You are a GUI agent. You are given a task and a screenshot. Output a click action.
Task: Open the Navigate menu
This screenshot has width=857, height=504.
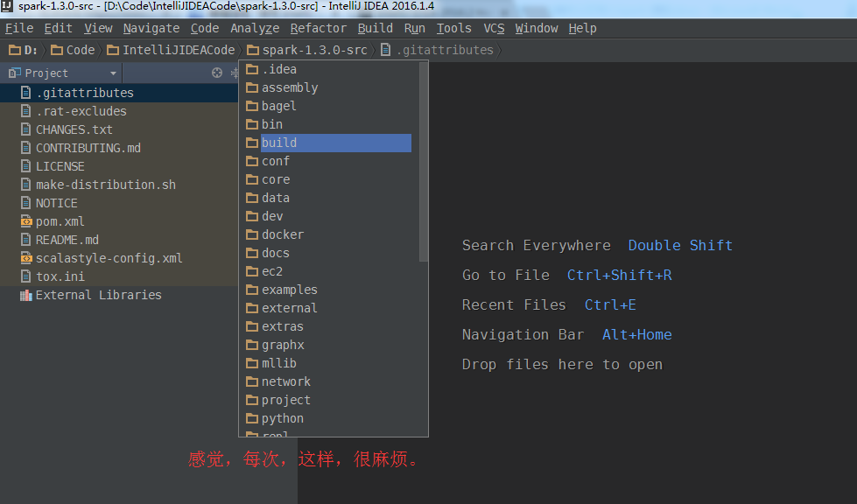(x=151, y=28)
